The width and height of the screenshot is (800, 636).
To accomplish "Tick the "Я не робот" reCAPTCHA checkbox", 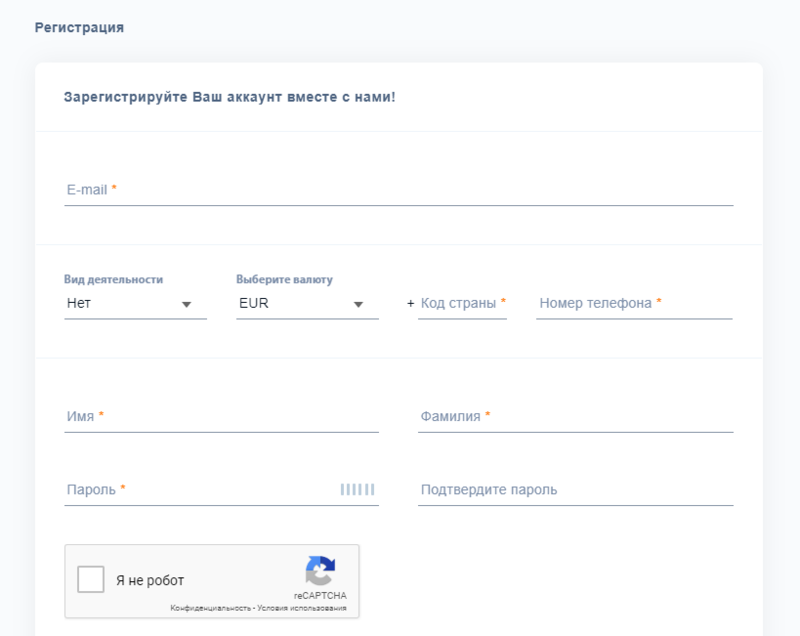I will [91, 580].
